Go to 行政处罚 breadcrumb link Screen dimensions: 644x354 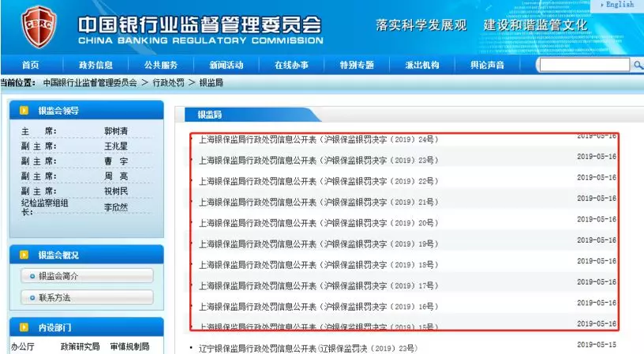168,83
